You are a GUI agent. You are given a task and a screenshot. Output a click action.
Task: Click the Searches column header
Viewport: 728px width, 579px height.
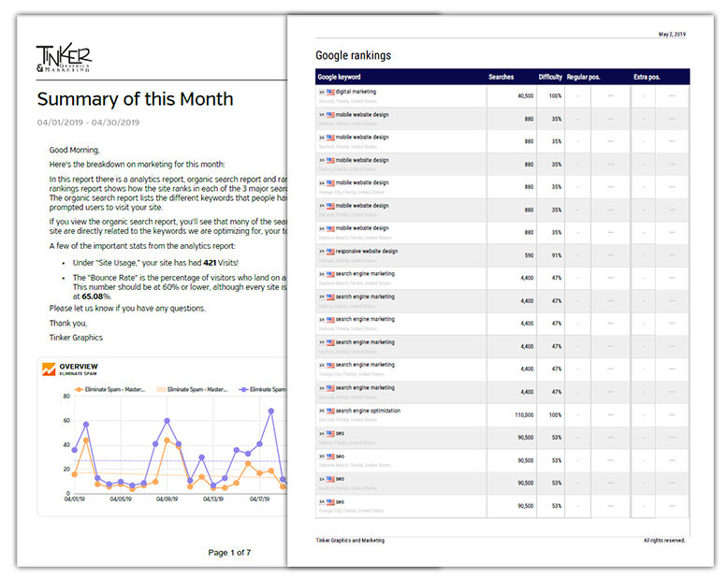501,77
